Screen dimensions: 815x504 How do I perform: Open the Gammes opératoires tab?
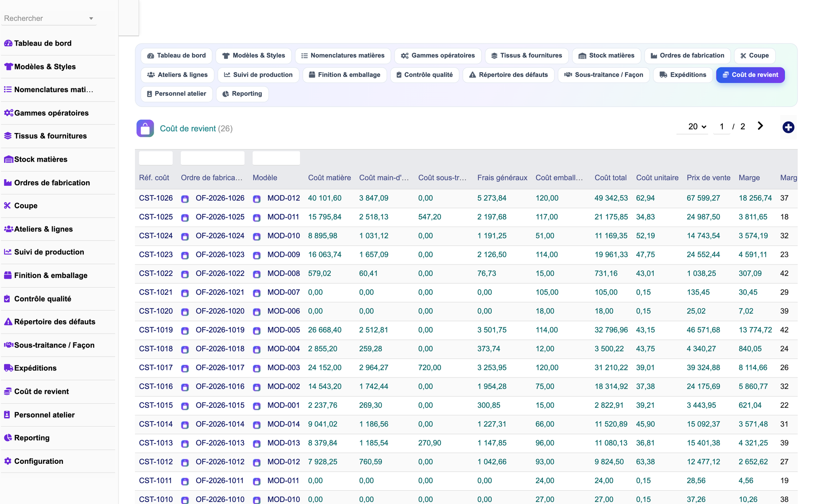[438, 56]
